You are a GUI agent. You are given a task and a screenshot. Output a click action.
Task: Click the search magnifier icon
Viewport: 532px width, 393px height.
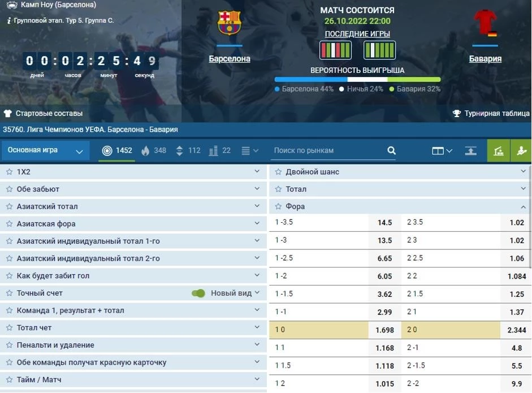(391, 150)
